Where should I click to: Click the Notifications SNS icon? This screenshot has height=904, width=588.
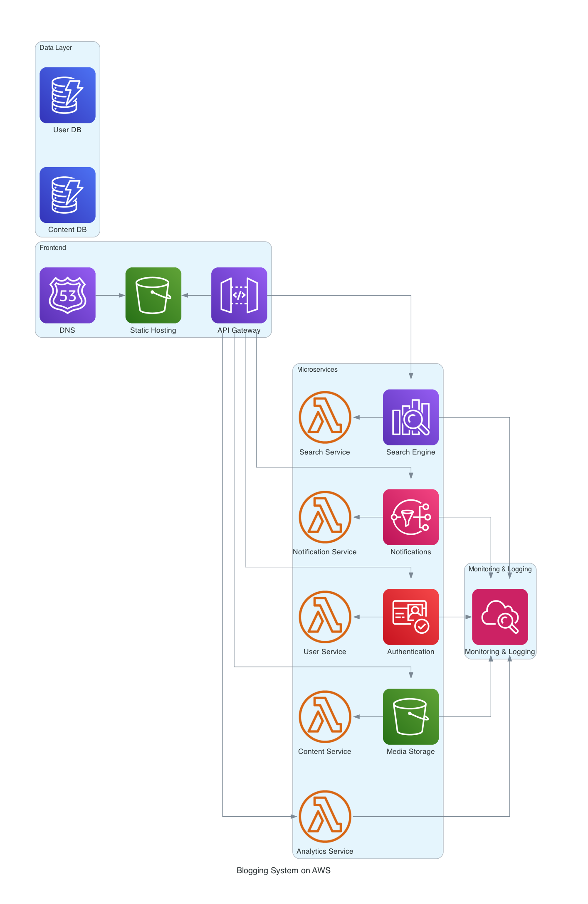pos(411,517)
